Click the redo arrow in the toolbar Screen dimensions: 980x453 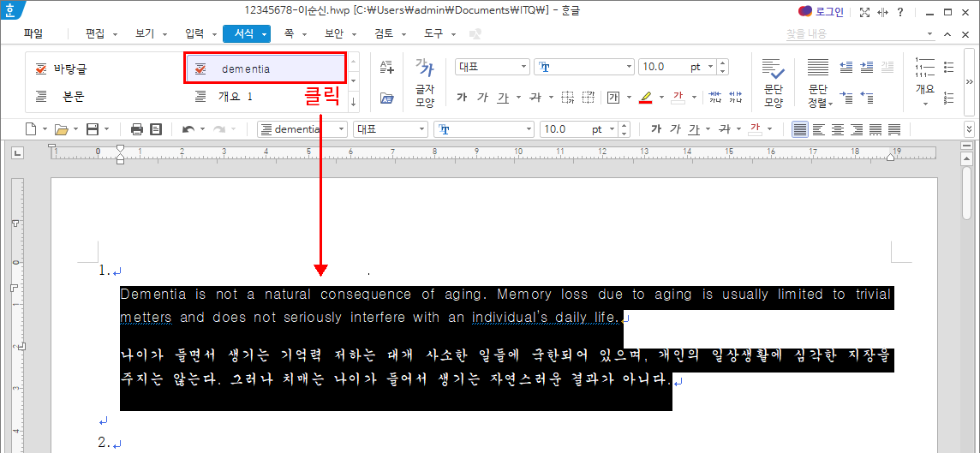[x=219, y=129]
